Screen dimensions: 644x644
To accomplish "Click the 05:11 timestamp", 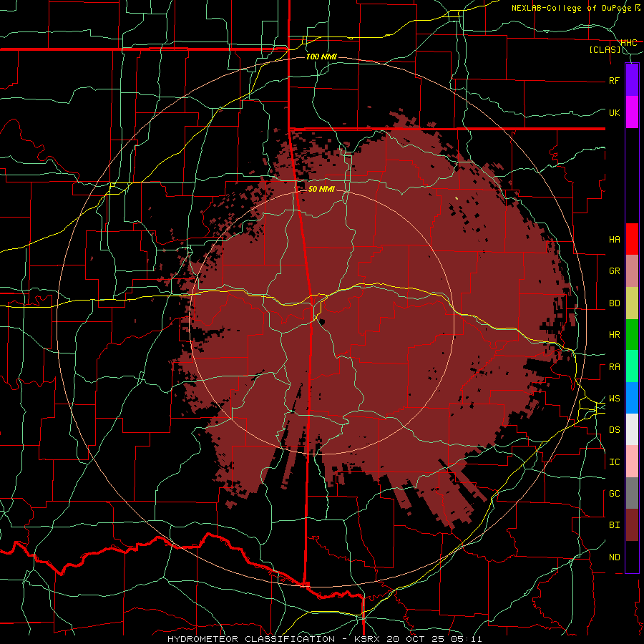I will coord(464,639).
